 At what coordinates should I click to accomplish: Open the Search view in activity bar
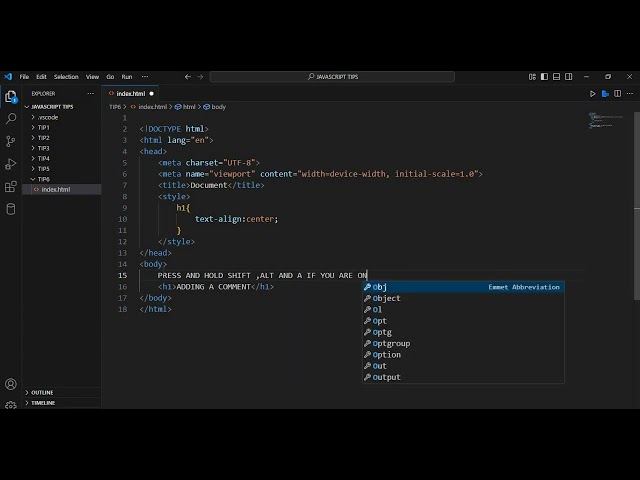[11, 119]
